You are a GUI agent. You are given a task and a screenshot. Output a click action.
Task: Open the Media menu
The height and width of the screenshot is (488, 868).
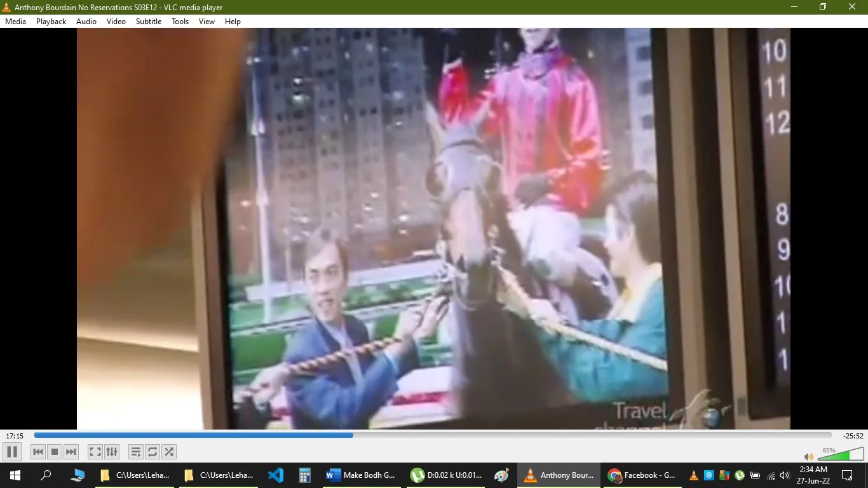click(x=15, y=22)
